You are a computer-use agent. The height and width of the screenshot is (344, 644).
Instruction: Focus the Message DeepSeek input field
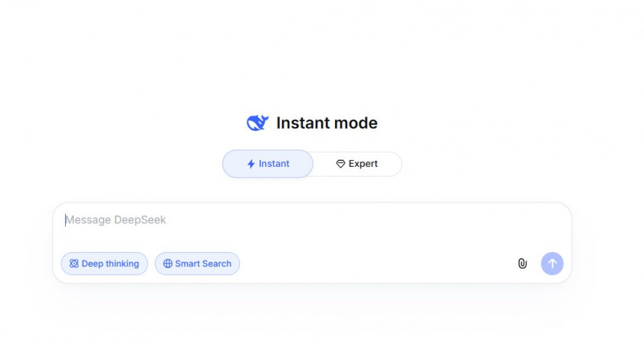pyautogui.click(x=299, y=224)
